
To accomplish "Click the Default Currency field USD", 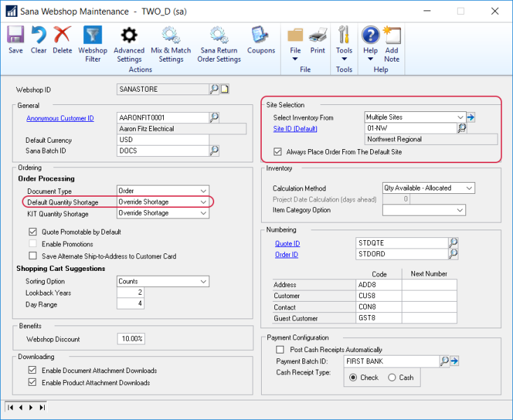I will coord(163,139).
